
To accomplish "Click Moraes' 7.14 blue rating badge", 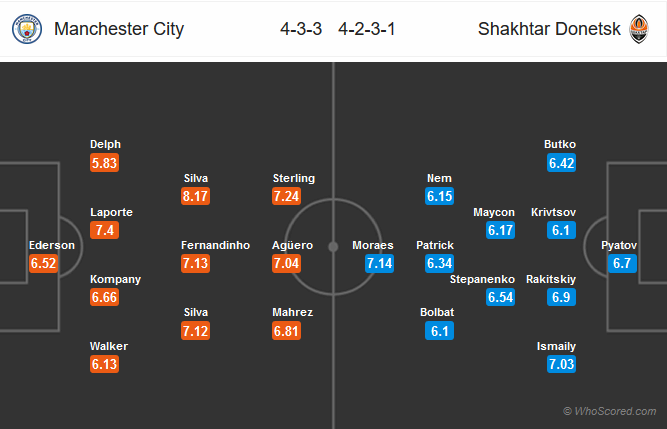I will tap(379, 263).
